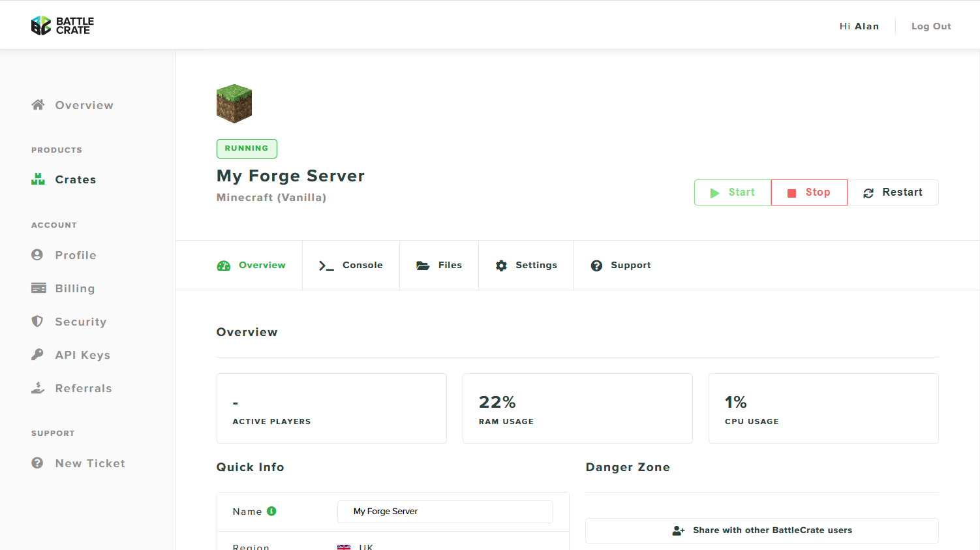Click the gear icon in Settings tab

[501, 266]
